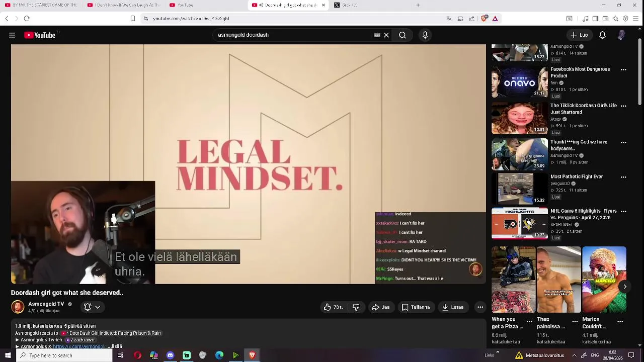Like the video with thumbs up
The height and width of the screenshot is (362, 644).
pos(333,307)
